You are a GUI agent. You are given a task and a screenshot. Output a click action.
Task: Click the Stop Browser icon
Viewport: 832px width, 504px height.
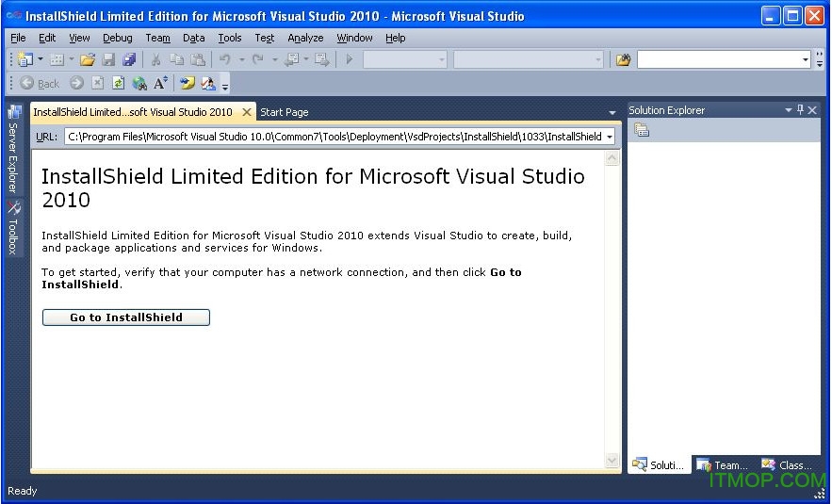pyautogui.click(x=98, y=83)
